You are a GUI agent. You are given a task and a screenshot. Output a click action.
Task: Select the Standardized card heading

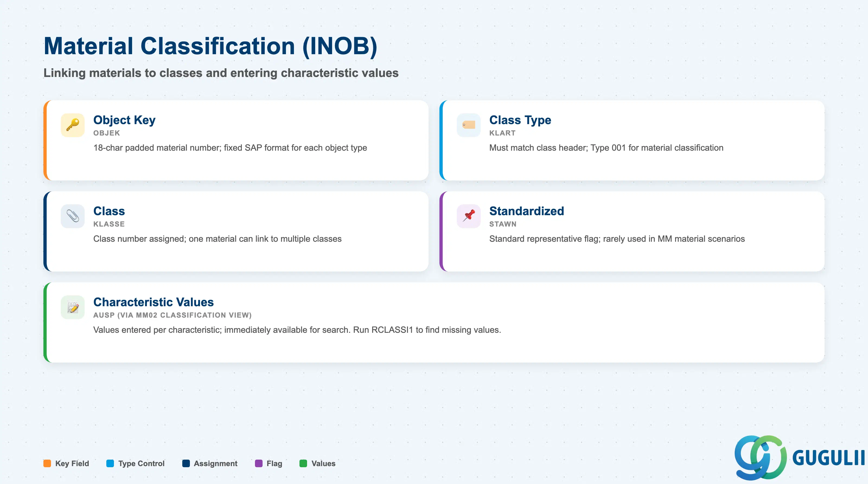pos(526,211)
